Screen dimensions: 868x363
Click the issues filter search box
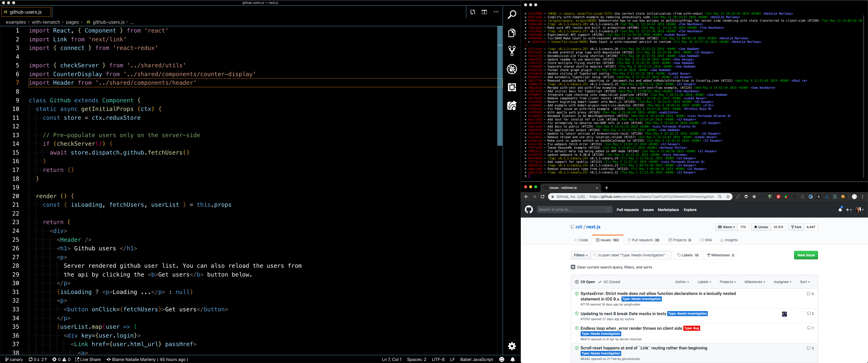[x=632, y=255]
